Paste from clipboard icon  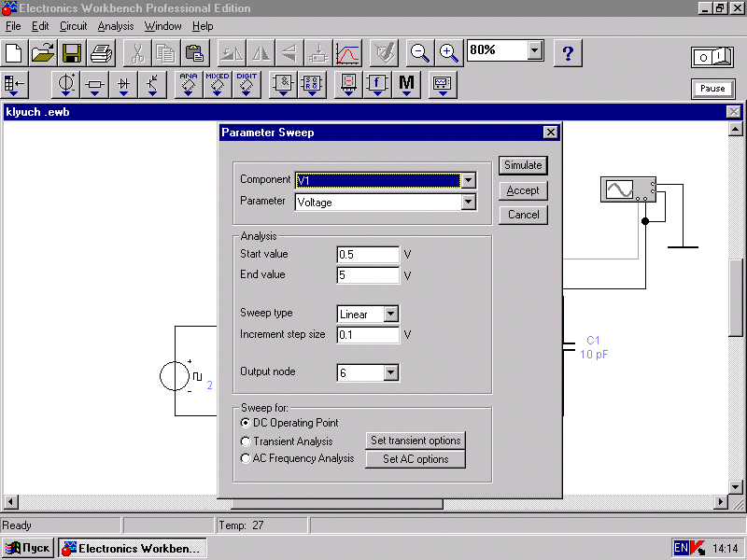(x=195, y=53)
